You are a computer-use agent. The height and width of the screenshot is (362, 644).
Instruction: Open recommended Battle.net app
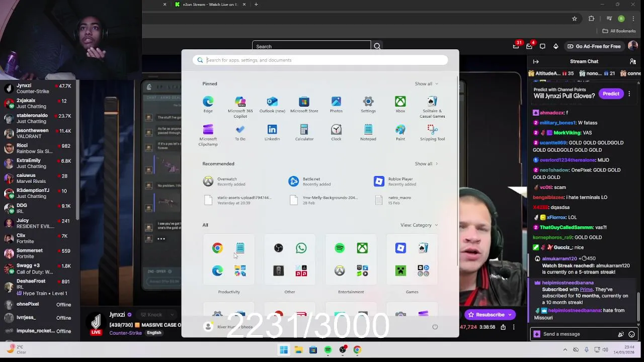(x=310, y=182)
